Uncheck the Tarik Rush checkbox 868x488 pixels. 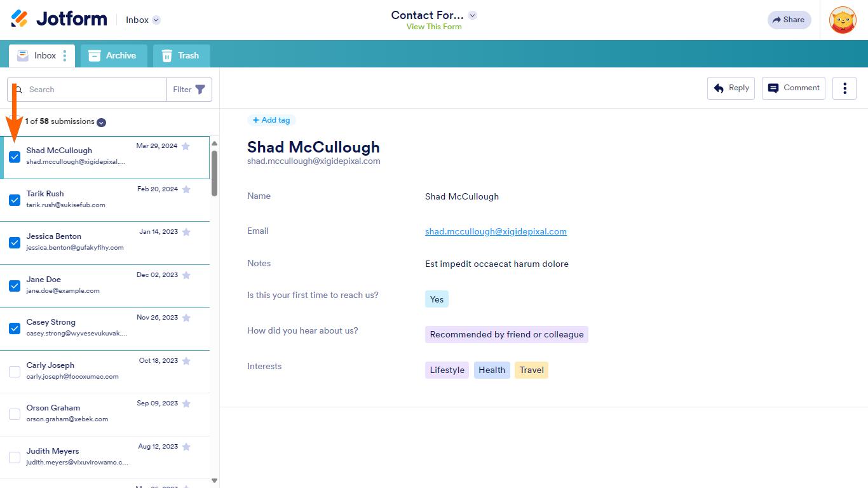[15, 200]
